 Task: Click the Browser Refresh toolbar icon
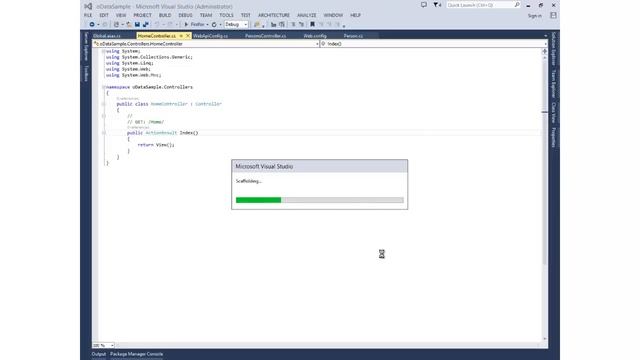(x=214, y=24)
